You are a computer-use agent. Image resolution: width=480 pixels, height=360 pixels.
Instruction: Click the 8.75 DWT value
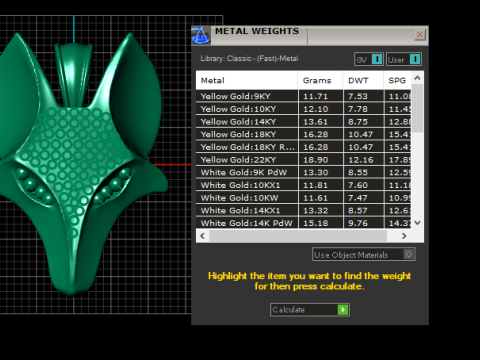358,122
